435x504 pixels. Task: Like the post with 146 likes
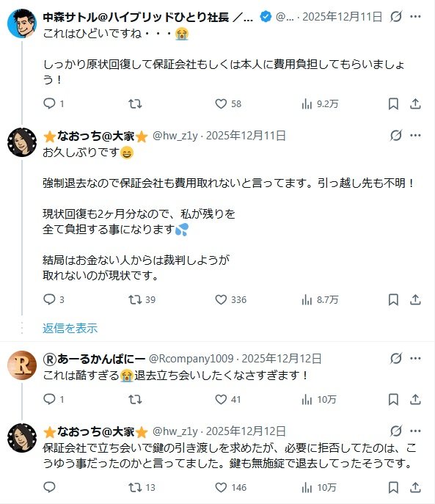point(230,487)
